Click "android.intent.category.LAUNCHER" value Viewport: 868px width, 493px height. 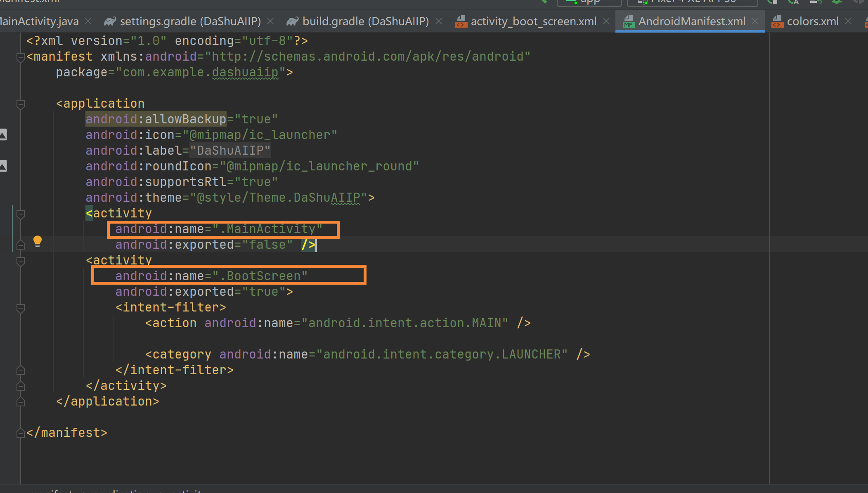[x=442, y=354]
